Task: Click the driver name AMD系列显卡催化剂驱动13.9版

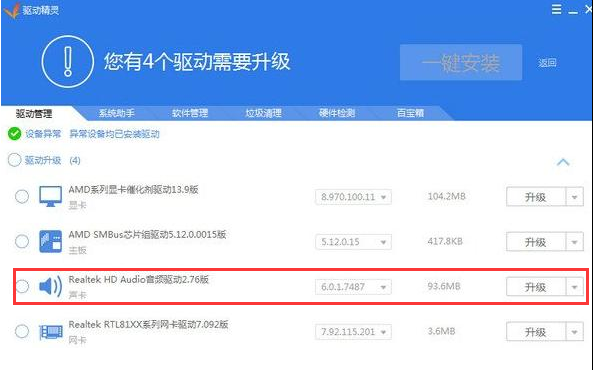Action: (133, 189)
